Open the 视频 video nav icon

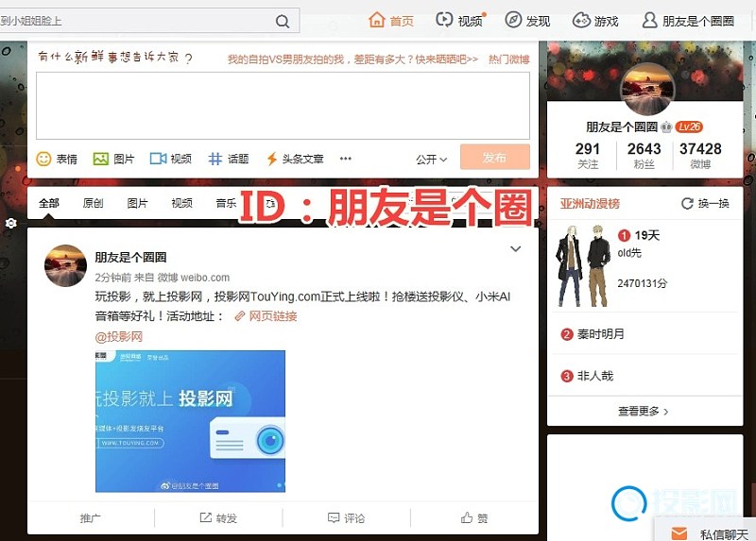point(443,20)
